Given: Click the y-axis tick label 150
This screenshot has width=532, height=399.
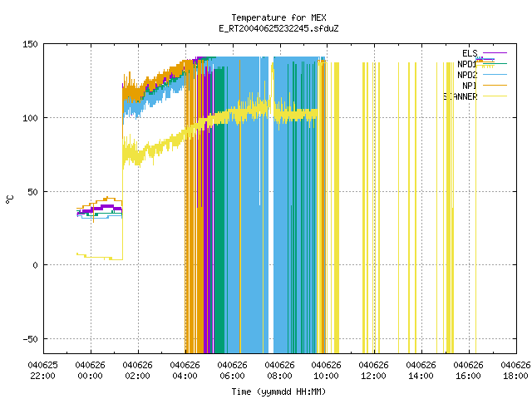Looking at the screenshot, I should tap(30, 44).
